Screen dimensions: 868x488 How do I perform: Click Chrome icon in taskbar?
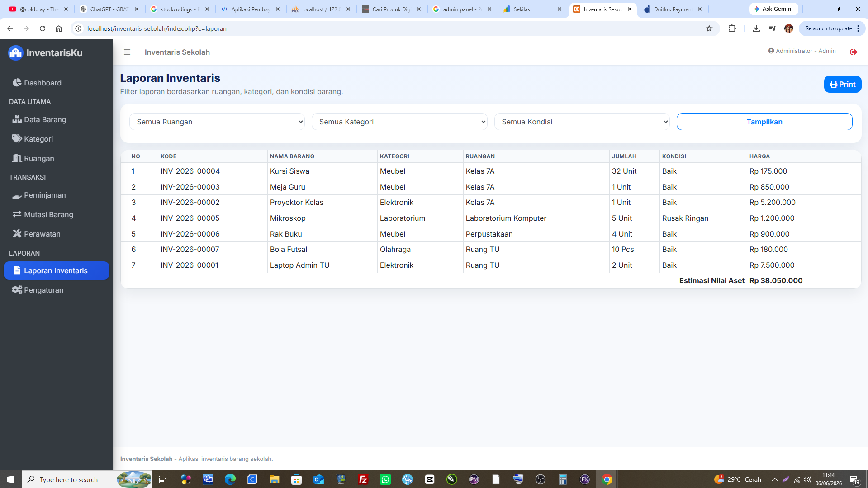[607, 479]
